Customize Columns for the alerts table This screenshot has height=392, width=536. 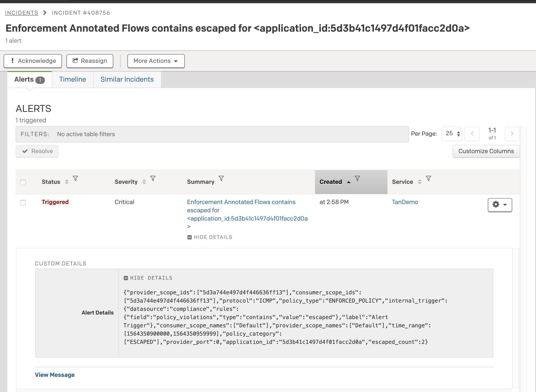pos(486,151)
